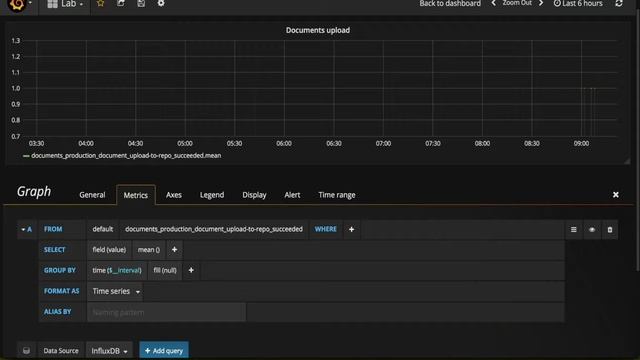Edit the mean () aggregation

click(x=149, y=250)
